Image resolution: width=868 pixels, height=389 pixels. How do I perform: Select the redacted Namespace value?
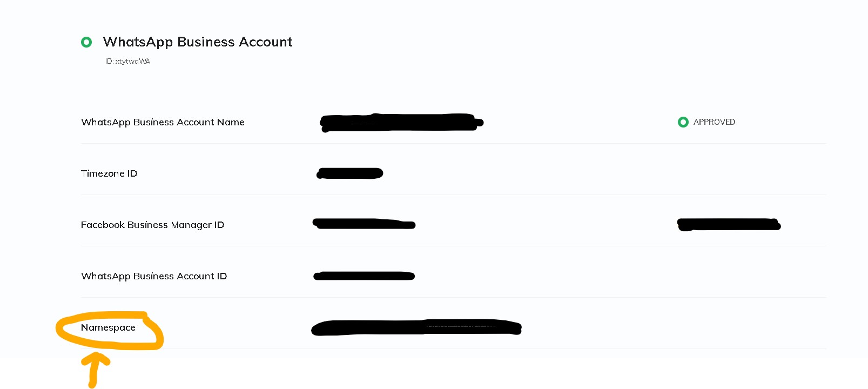pyautogui.click(x=416, y=327)
